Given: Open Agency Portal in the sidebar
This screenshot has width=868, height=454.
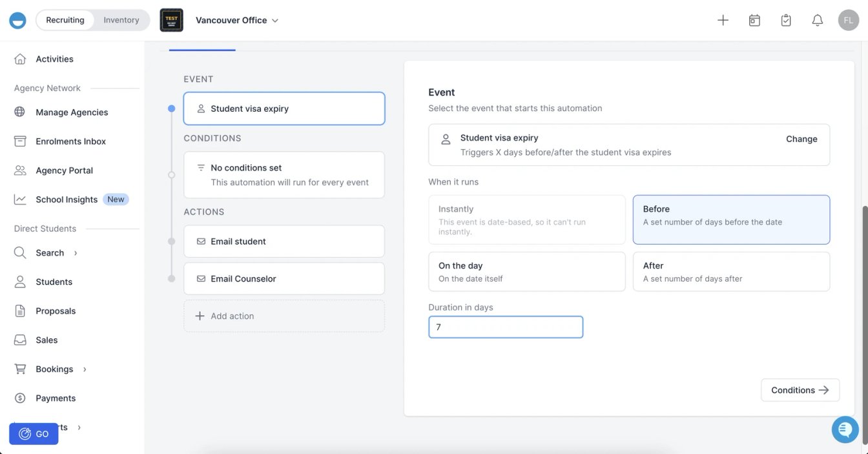Looking at the screenshot, I should [64, 170].
